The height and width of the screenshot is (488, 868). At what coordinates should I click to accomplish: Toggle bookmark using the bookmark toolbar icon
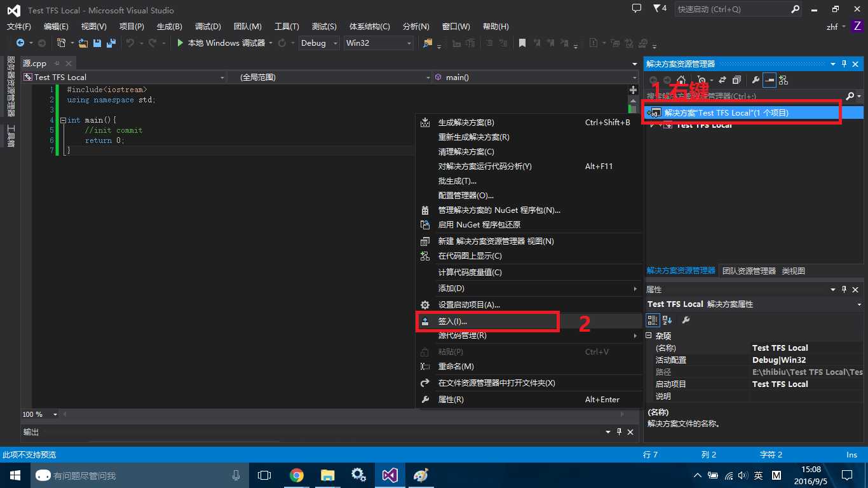(522, 43)
